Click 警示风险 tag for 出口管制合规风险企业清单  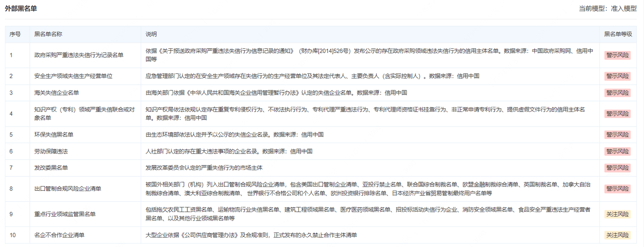[x=618, y=189]
